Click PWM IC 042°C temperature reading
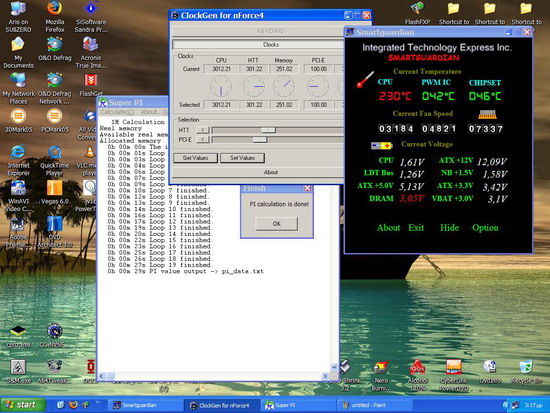Viewport: 550px width, 413px height. pos(438,96)
